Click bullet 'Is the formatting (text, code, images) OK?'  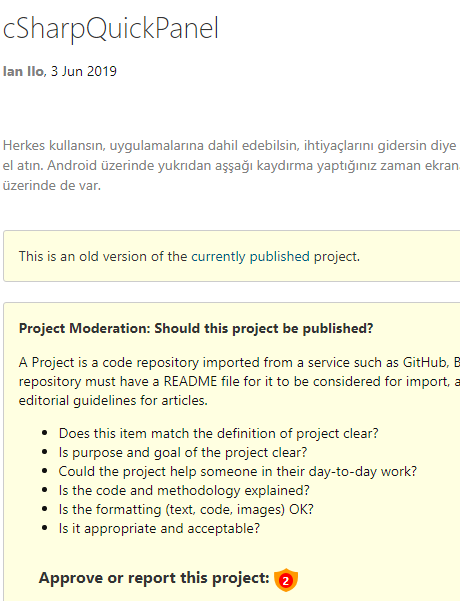(186, 509)
